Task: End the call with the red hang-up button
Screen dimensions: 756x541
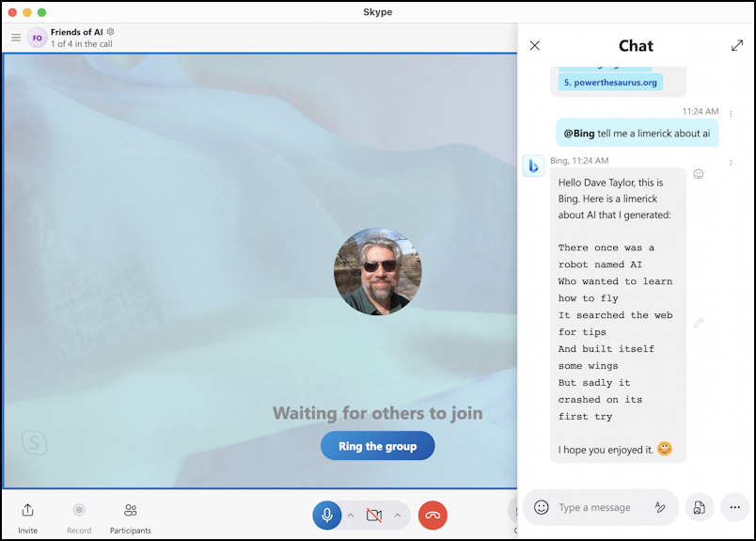Action: tap(433, 516)
